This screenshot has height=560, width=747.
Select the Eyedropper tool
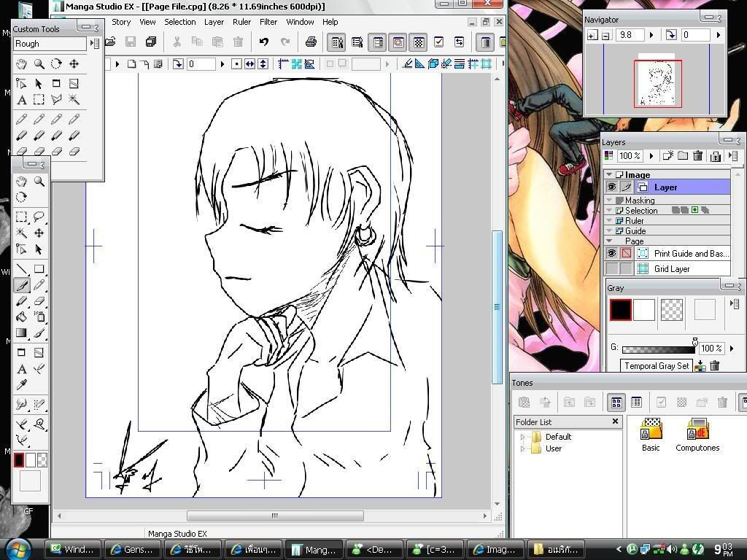pyautogui.click(x=22, y=384)
